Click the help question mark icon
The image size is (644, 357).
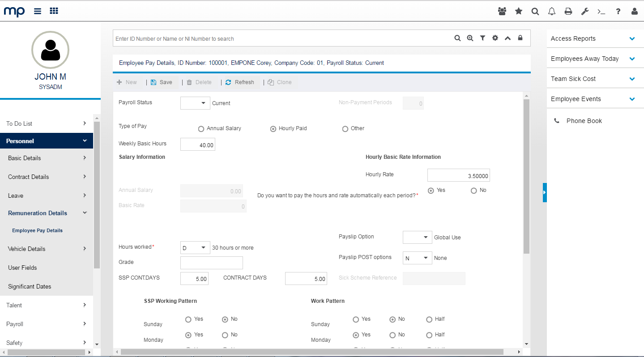pos(618,12)
